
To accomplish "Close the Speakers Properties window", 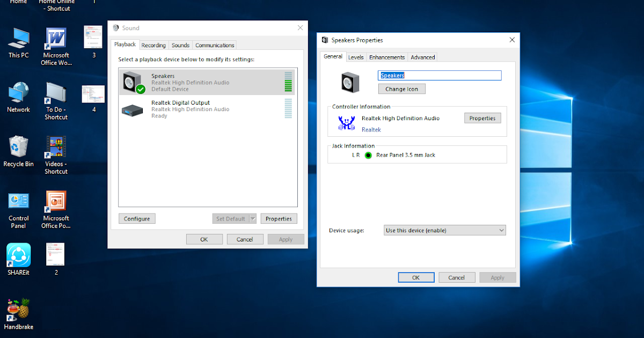I will [x=512, y=40].
